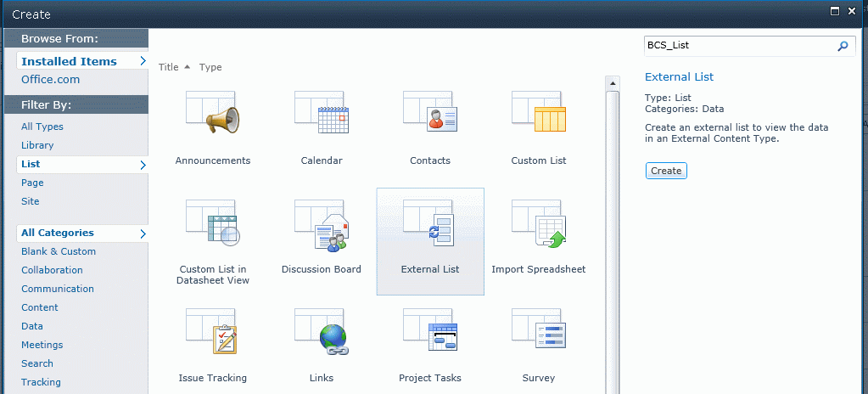Click the Discussion Board label text
The image size is (868, 394).
321,269
